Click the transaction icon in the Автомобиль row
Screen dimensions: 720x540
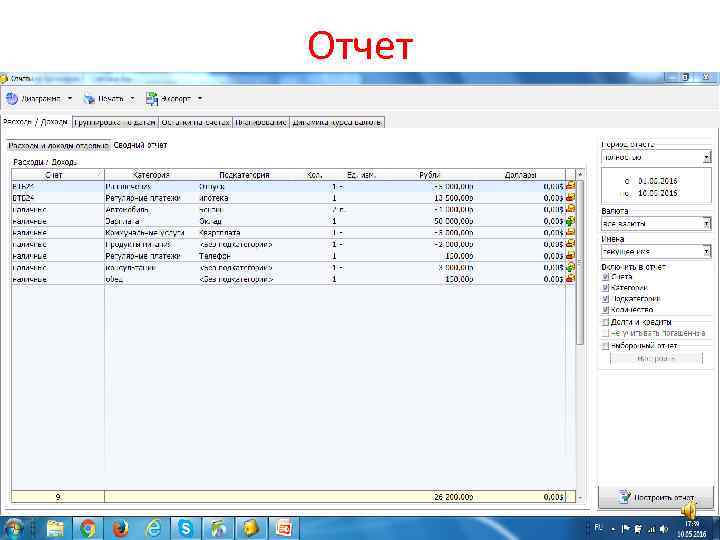(x=570, y=209)
